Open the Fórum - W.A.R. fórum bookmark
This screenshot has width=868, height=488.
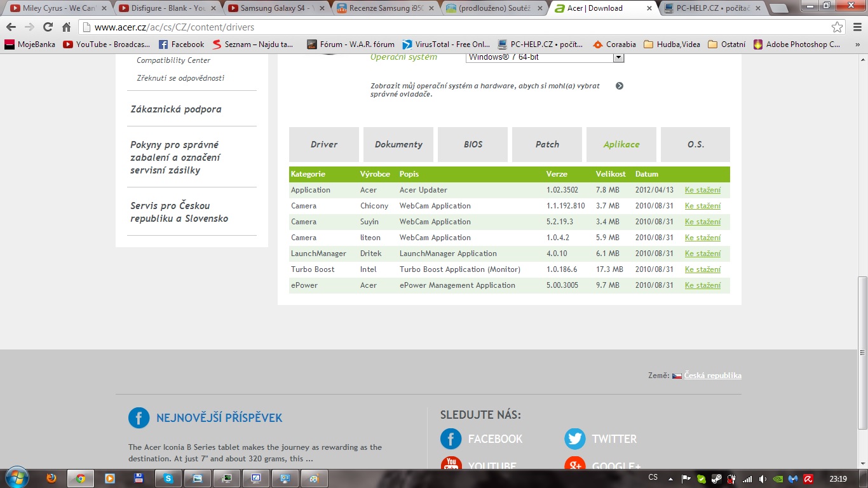[x=350, y=44]
